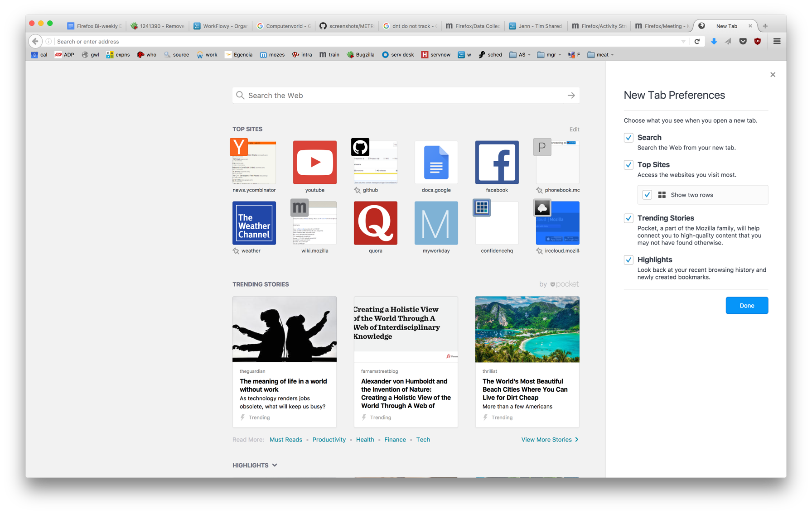Click the back arrow button
Screen dimensions: 812x514
coord(35,41)
